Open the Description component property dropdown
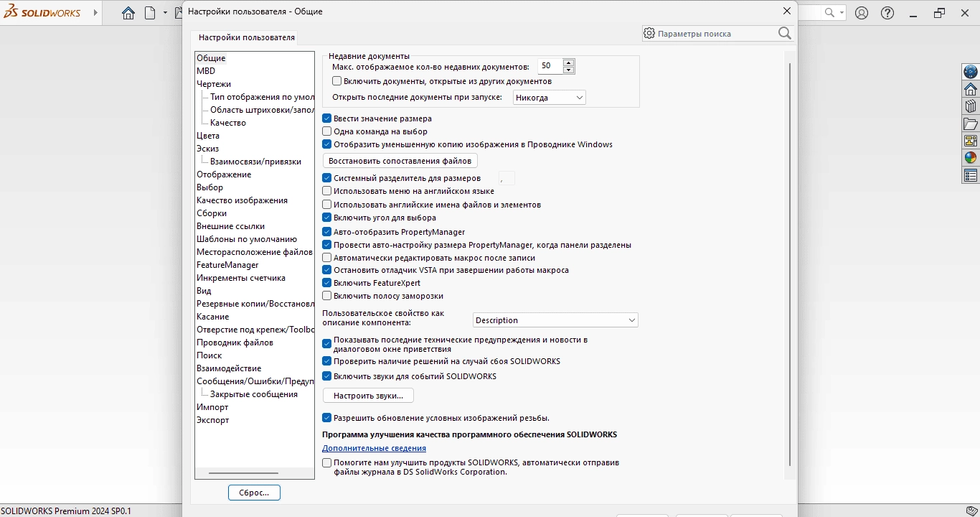Image resolution: width=980 pixels, height=517 pixels. (x=555, y=320)
